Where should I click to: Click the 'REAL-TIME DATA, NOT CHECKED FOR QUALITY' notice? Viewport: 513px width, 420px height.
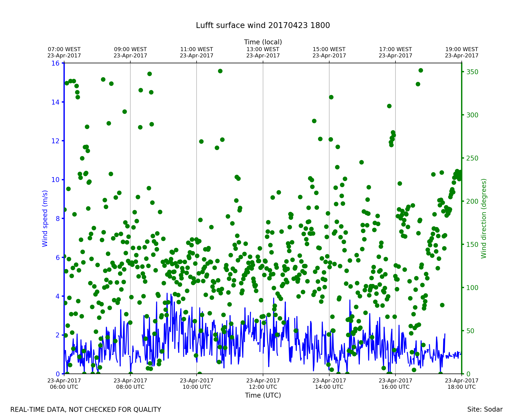click(x=86, y=410)
